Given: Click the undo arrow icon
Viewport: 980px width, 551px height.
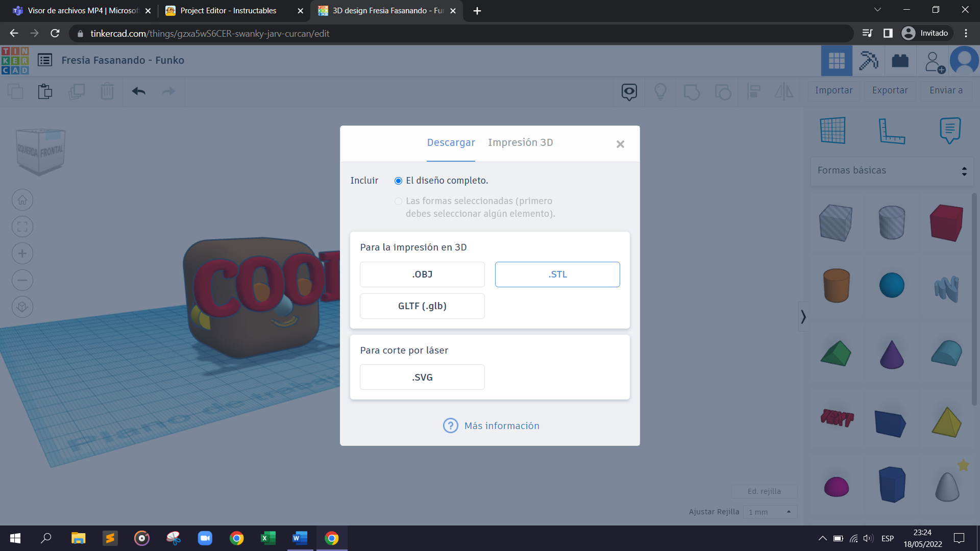Looking at the screenshot, I should click(x=138, y=91).
